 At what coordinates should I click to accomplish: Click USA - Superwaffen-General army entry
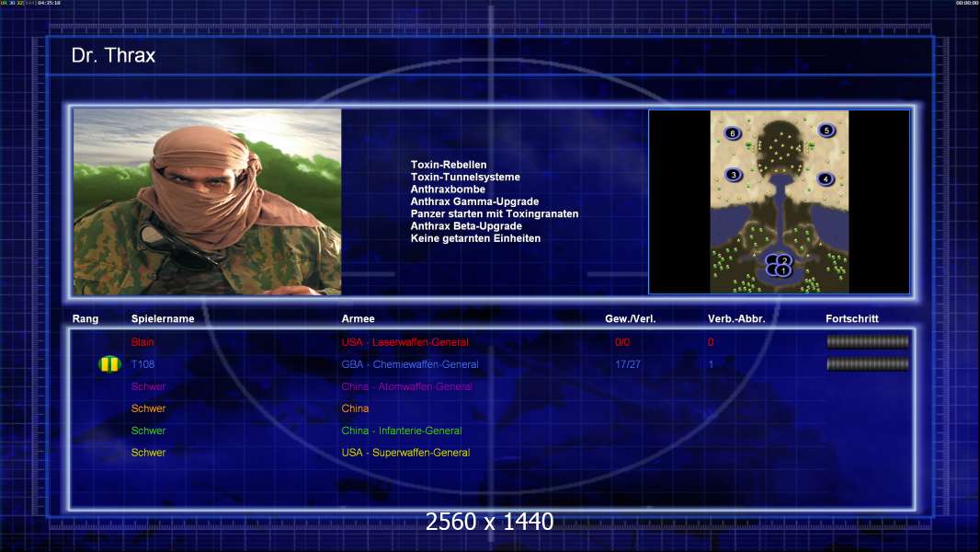point(405,453)
